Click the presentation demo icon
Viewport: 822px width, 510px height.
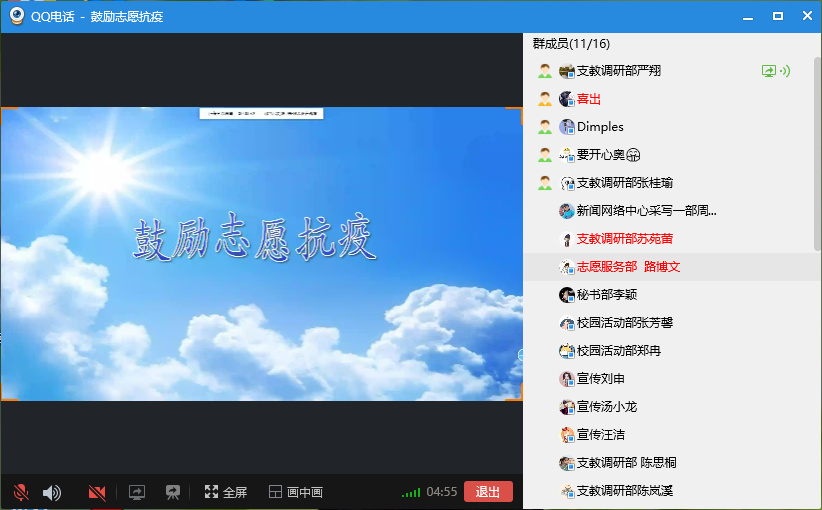172,492
